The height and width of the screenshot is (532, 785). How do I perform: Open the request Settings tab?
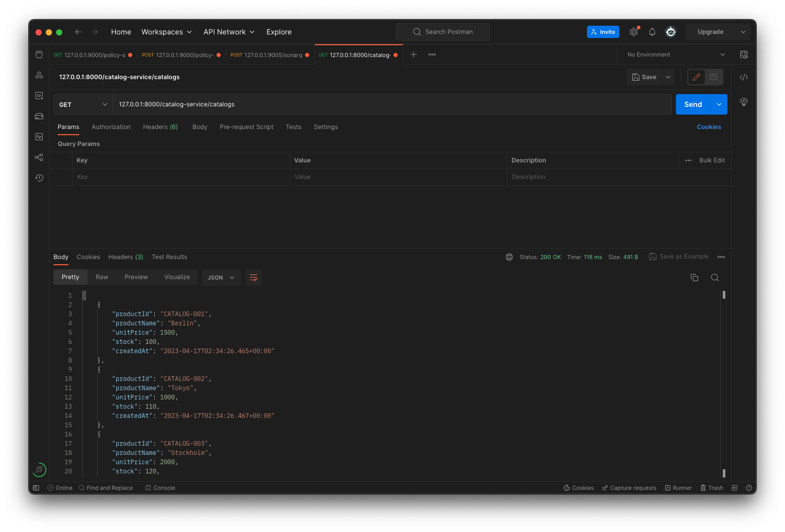coord(326,127)
